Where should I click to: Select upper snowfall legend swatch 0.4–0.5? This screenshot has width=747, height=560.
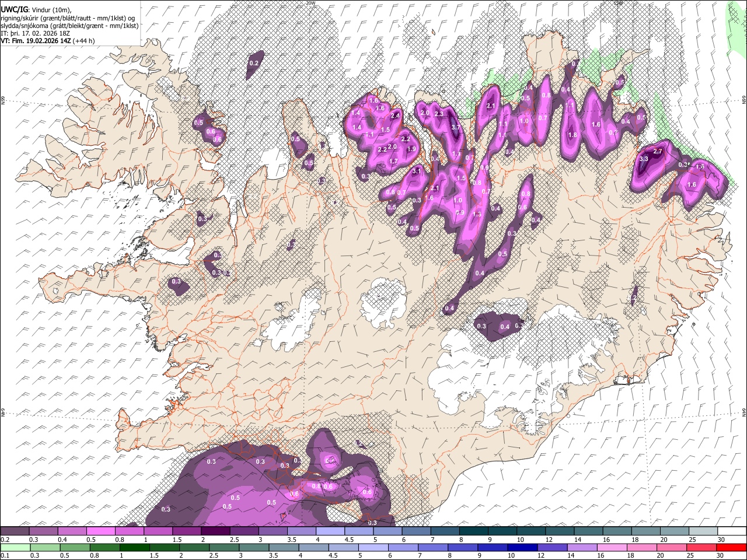point(72,531)
